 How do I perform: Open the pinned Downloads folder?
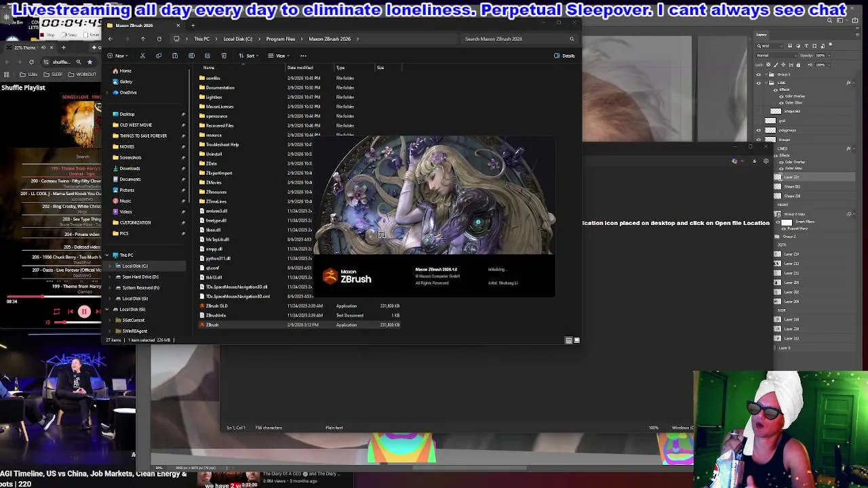(130, 168)
